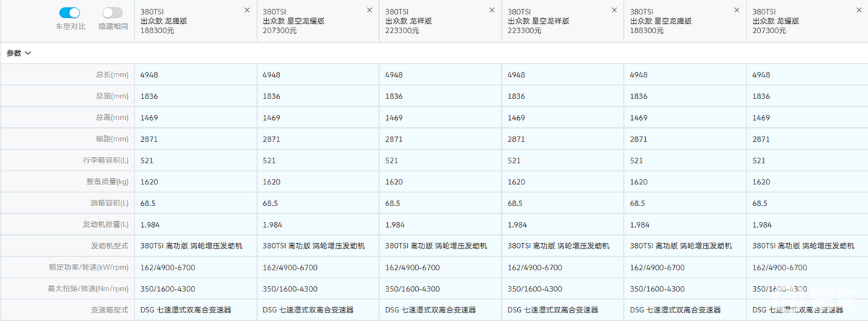Click the 出众款 星空龙腾版 header title
Image resolution: width=868 pixels, height=321 pixels.
pos(660,22)
